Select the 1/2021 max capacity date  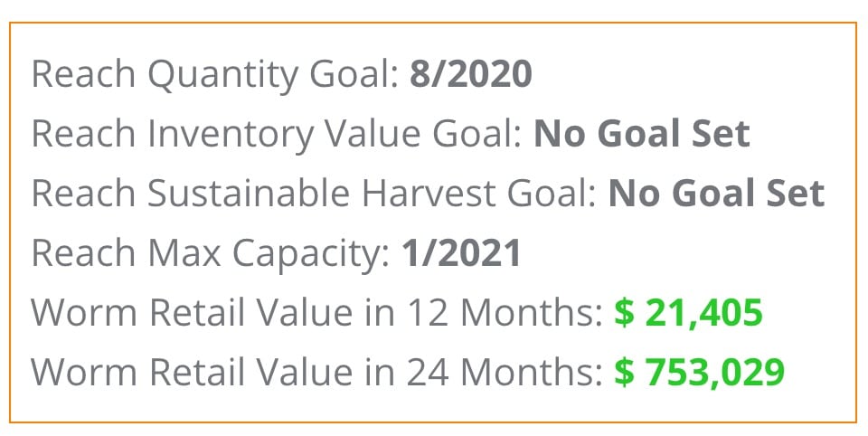[461, 252]
